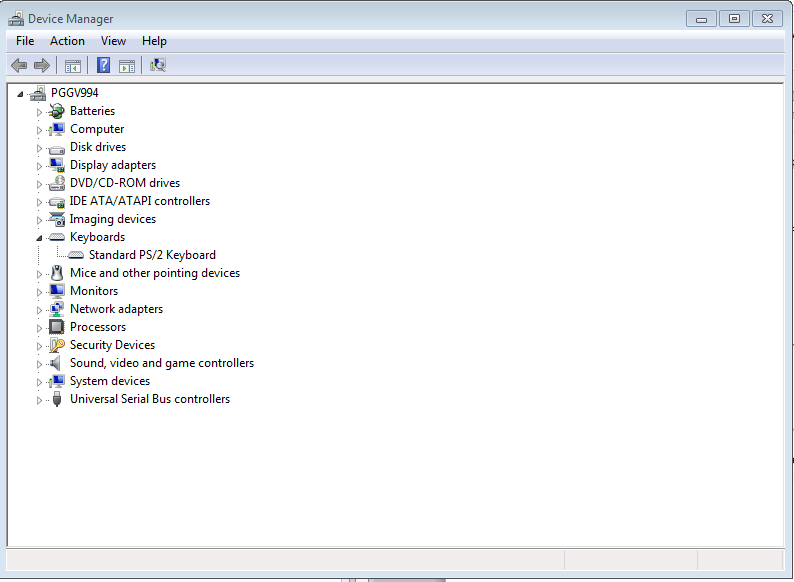Click the DVD/CD-ROM drives icon
The image size is (794, 582).
pyautogui.click(x=57, y=183)
